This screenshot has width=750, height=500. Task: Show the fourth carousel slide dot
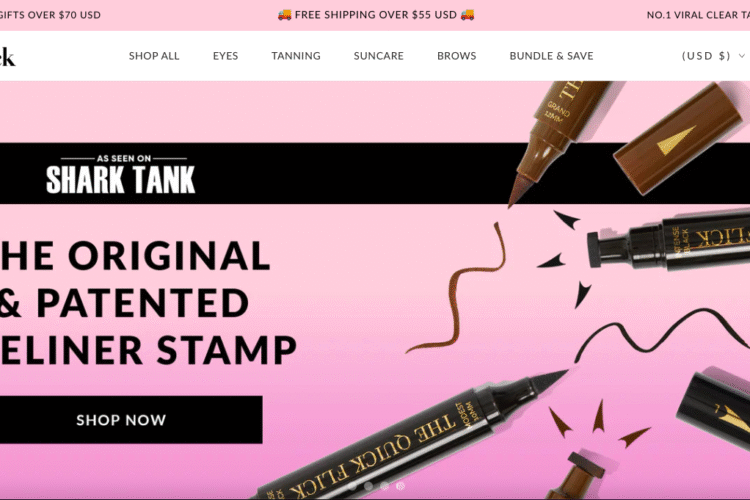point(401,486)
